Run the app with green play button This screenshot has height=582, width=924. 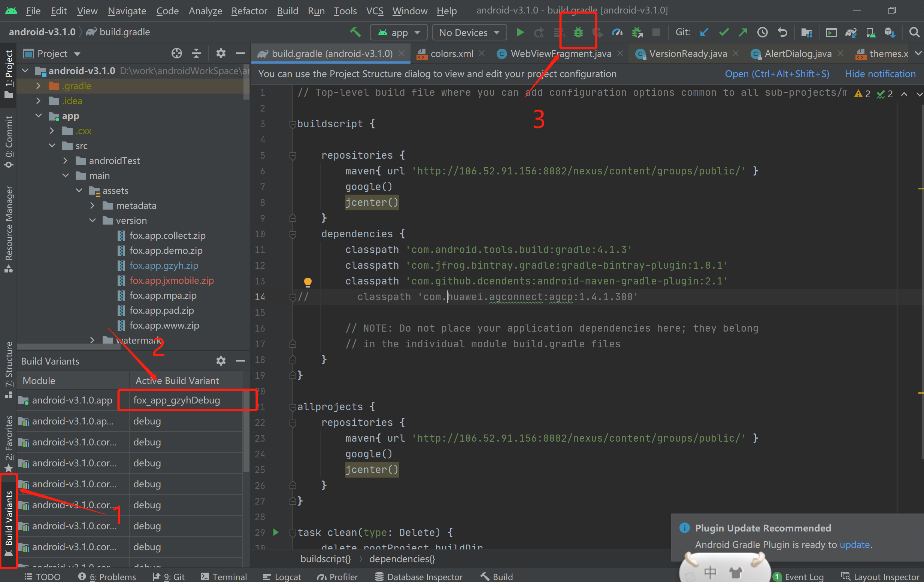[x=520, y=33]
